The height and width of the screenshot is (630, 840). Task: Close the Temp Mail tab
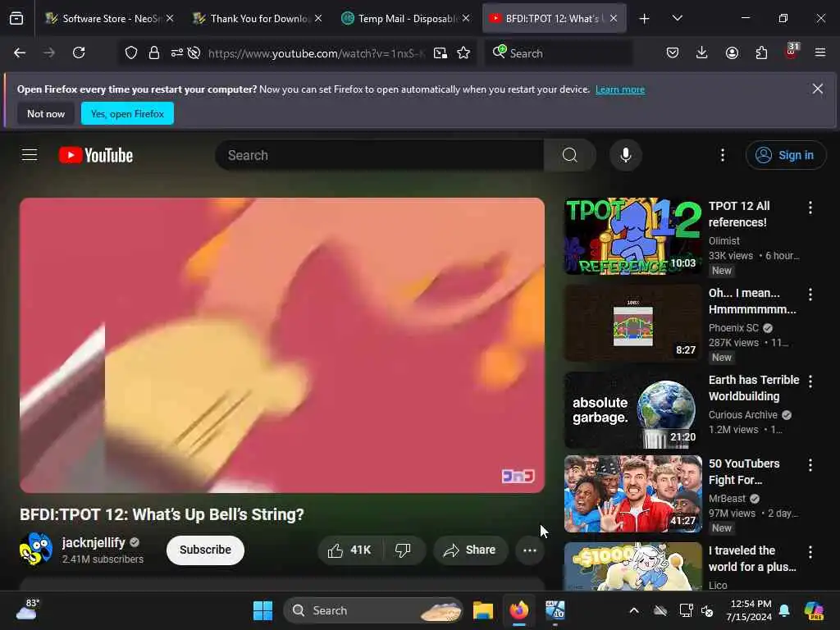466,18
